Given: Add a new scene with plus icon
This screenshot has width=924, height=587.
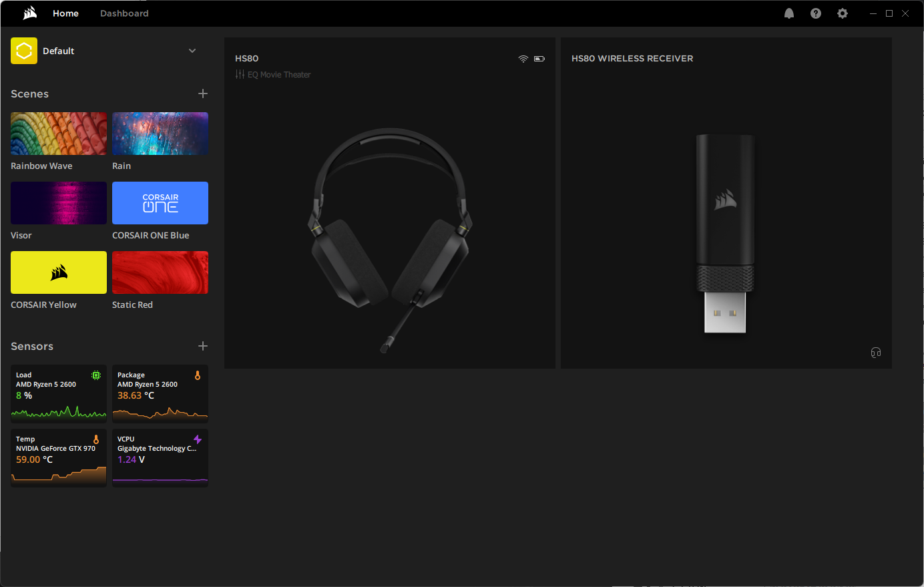Looking at the screenshot, I should [203, 93].
